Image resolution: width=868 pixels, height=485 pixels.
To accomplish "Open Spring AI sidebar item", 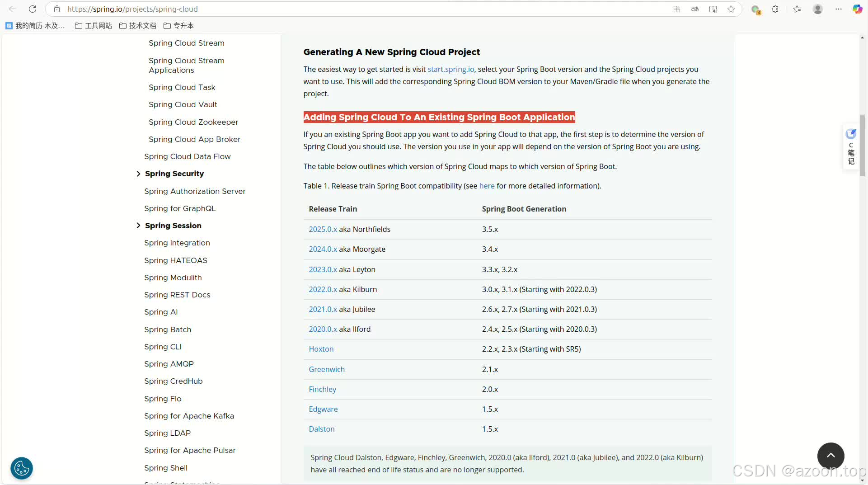I will pos(161,312).
